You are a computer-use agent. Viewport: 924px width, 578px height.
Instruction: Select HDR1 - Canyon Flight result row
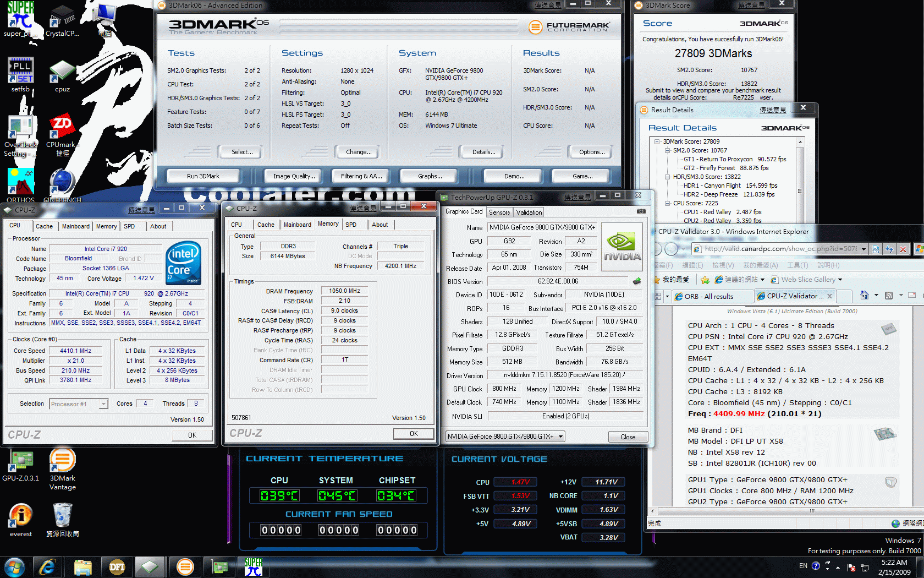pyautogui.click(x=730, y=186)
